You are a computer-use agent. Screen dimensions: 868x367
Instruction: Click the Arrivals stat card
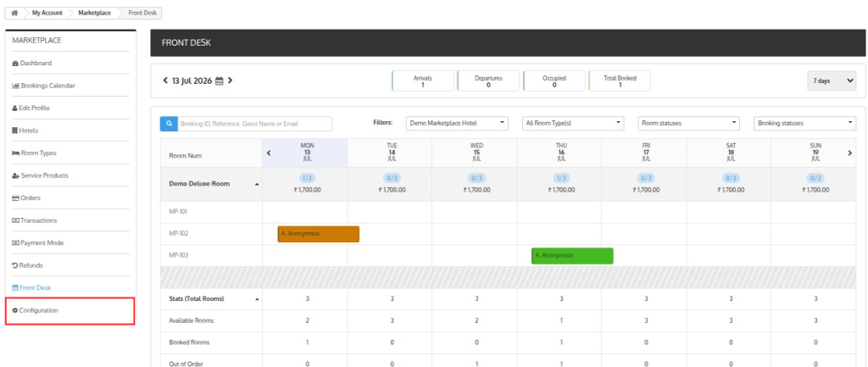point(423,81)
